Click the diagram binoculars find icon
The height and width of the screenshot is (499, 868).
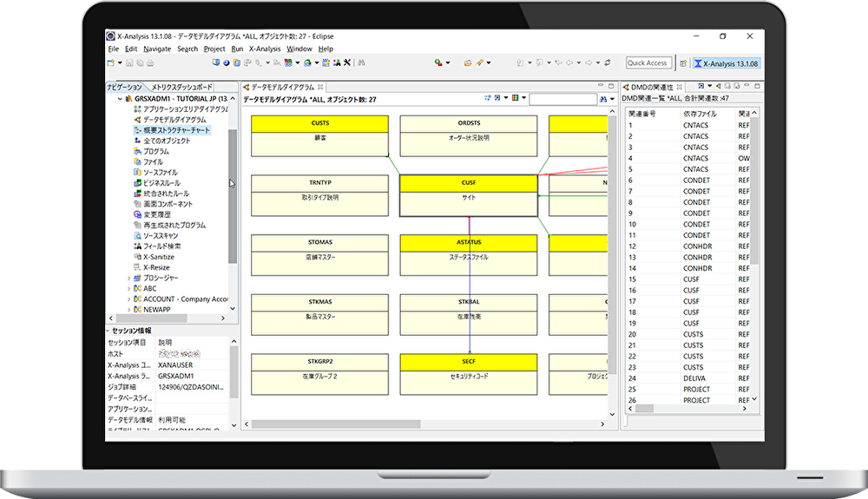(603, 98)
